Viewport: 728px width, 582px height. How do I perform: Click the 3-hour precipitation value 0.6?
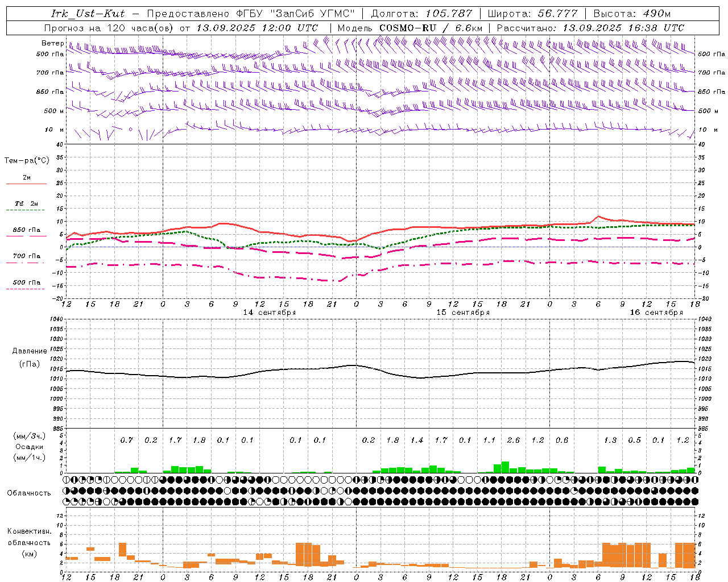coord(561,440)
